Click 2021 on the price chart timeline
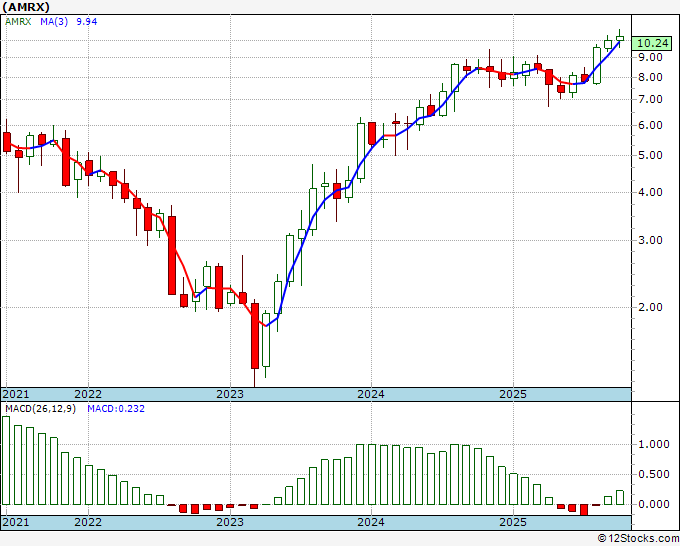680x546 pixels. [x=16, y=394]
